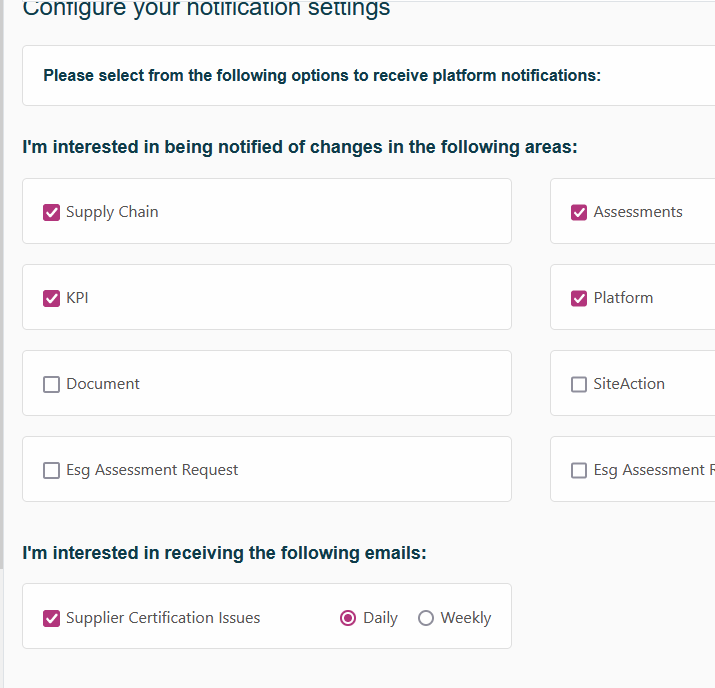Uncheck the Assessments checkbox
The image size is (715, 688).
pos(579,212)
